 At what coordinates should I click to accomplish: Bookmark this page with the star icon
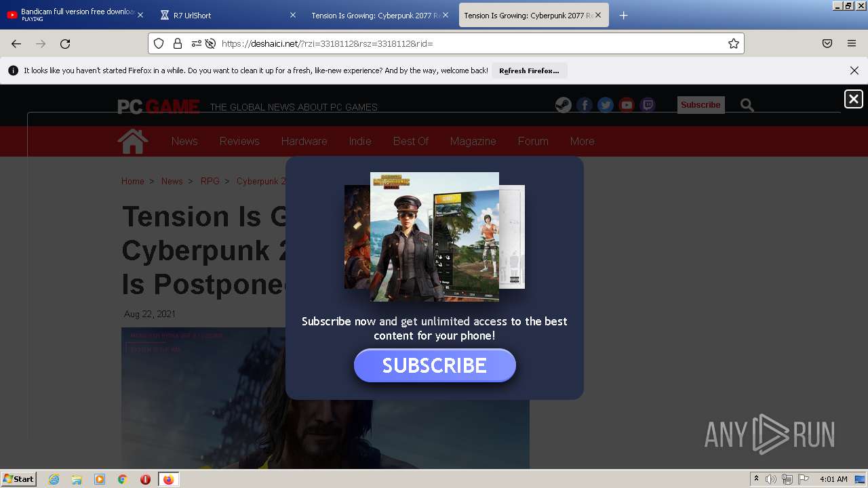click(733, 43)
